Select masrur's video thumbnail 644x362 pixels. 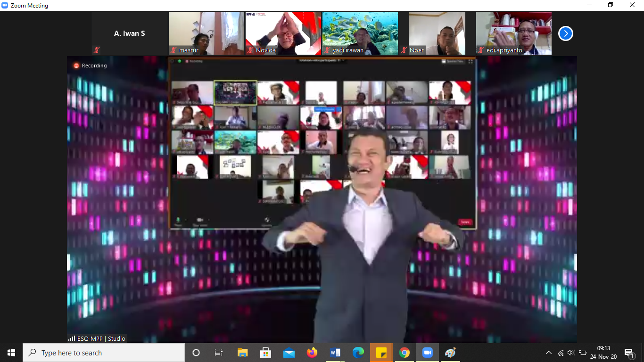tap(206, 33)
